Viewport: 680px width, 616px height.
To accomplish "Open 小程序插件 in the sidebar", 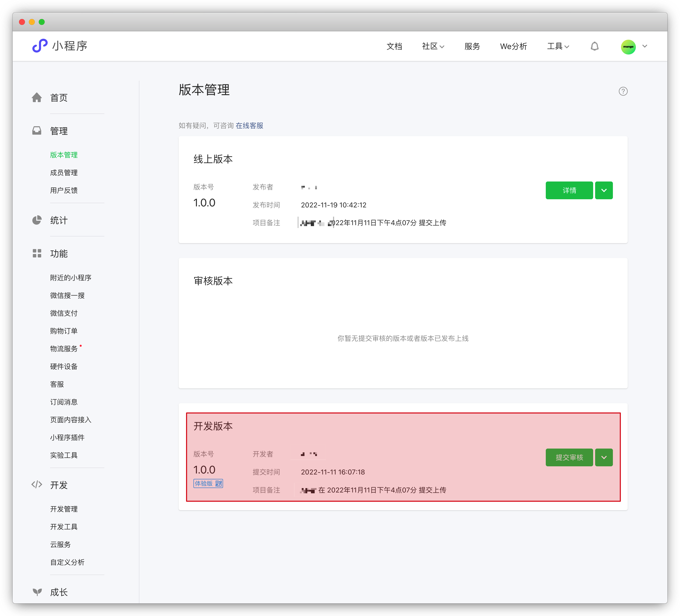I will (x=67, y=437).
